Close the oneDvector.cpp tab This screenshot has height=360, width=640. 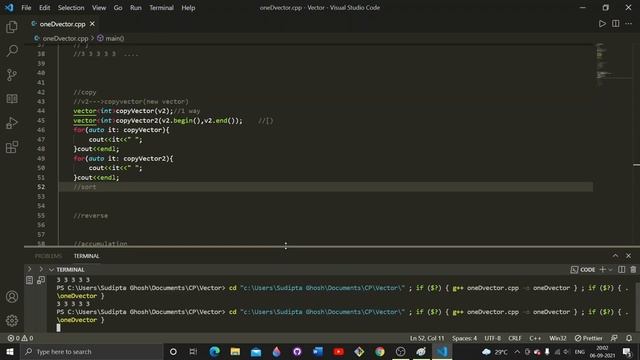(x=92, y=24)
